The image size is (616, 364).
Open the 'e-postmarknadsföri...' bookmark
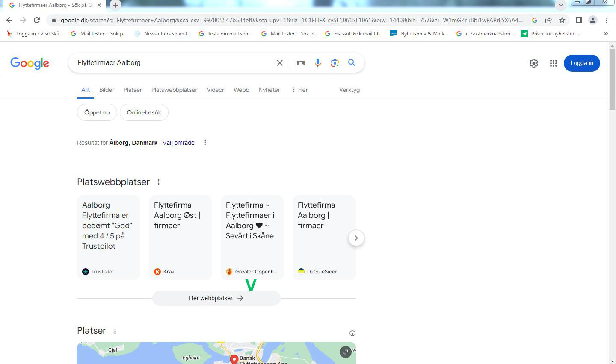coord(485,34)
